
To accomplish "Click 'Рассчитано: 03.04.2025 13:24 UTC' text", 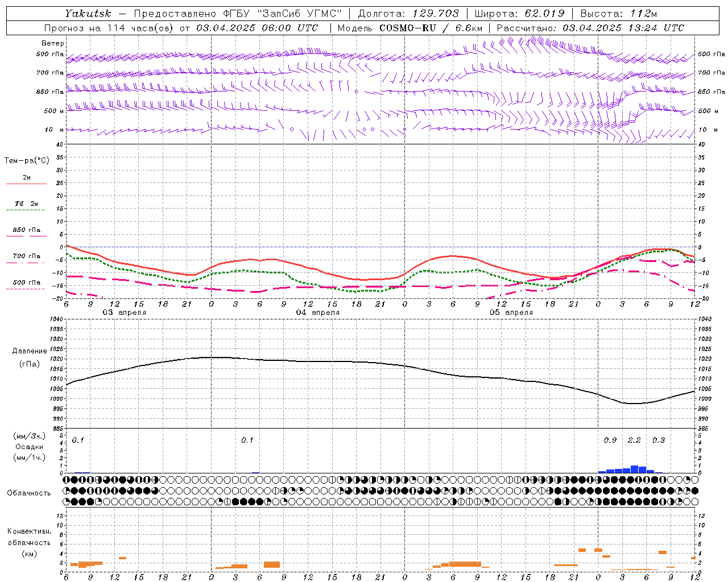I will pos(590,28).
